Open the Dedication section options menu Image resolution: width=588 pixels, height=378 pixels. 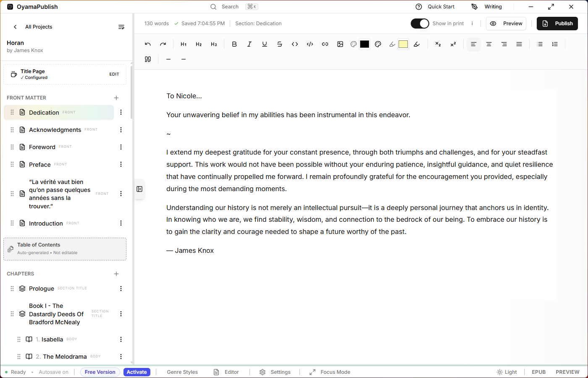tap(121, 112)
